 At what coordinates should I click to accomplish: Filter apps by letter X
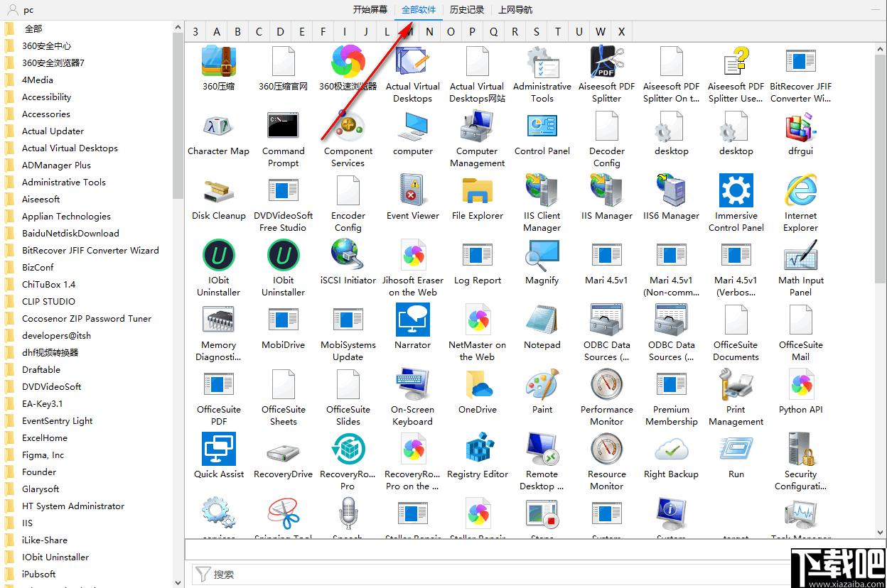click(x=622, y=32)
